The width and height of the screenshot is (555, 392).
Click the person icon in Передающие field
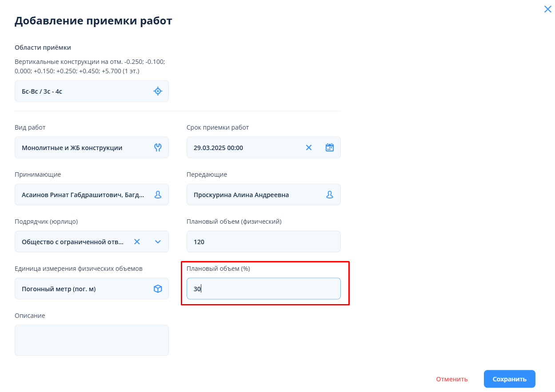pos(329,195)
